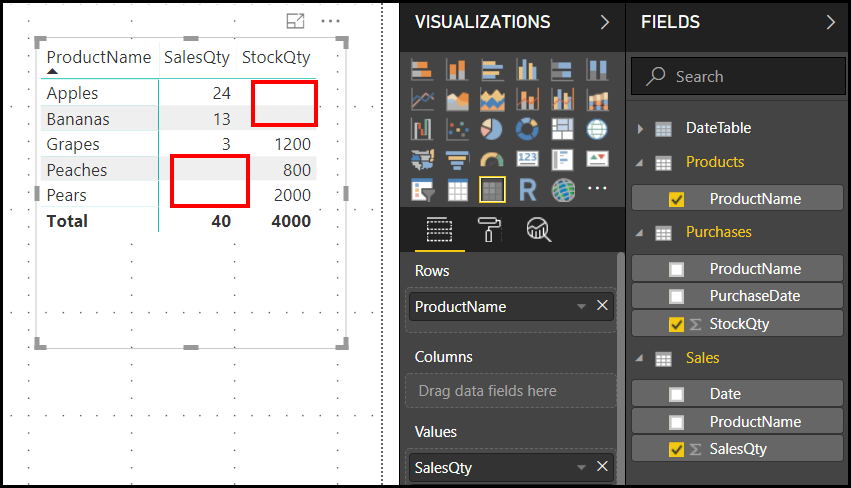This screenshot has width=851, height=488.
Task: Open ProductName dropdown in Rows well
Action: tap(581, 307)
